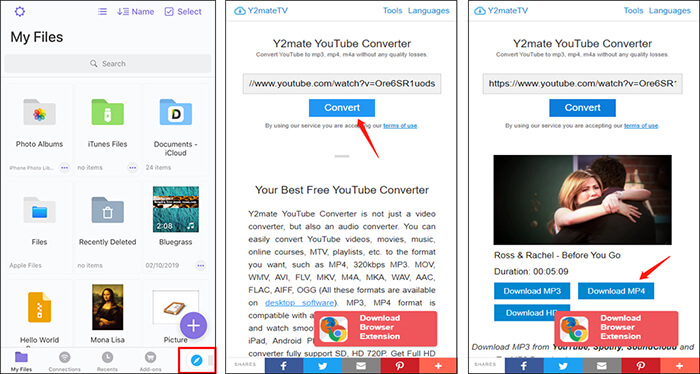Click Y2mateTV logo in right screen
Viewport: 700px width, 374px height.
pyautogui.click(x=501, y=11)
